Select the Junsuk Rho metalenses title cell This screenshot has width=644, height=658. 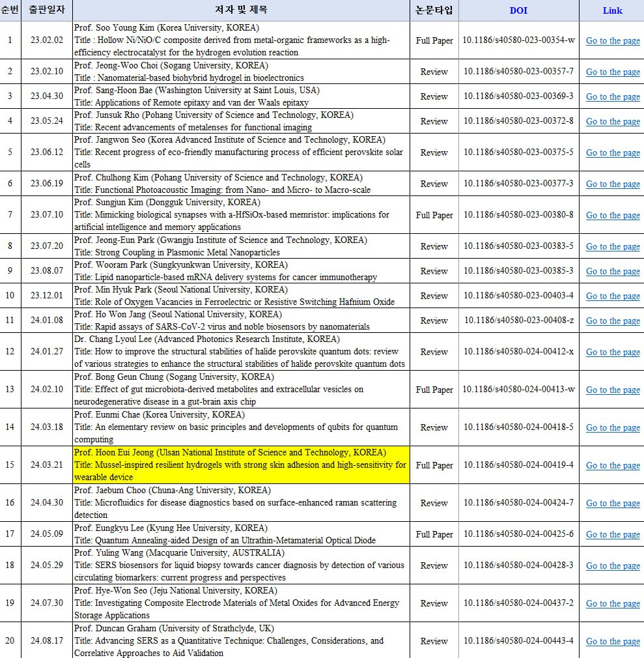point(241,121)
